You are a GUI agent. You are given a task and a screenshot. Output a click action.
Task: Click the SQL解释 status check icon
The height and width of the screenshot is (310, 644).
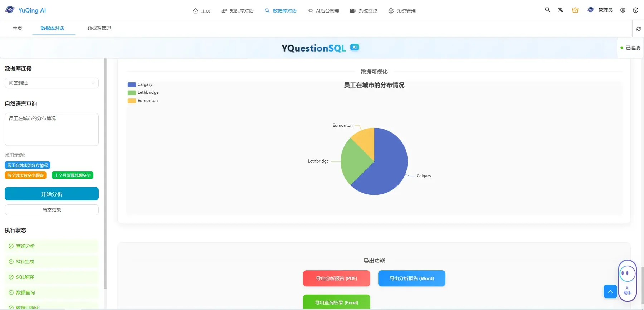(x=11, y=277)
